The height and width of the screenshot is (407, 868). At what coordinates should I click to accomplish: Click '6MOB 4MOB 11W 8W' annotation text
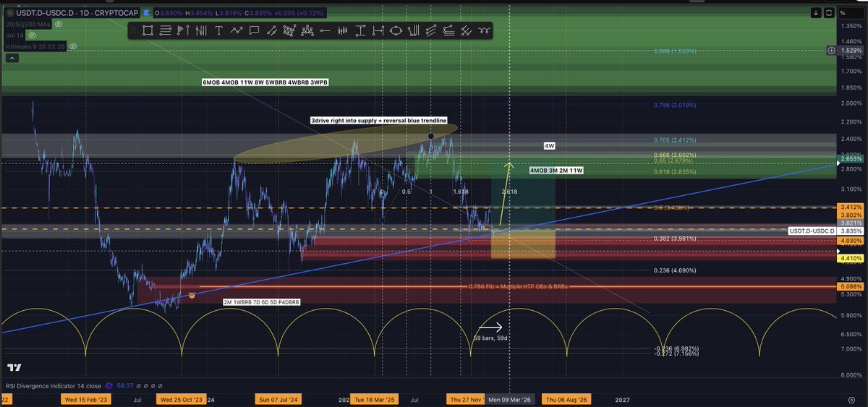pos(265,83)
